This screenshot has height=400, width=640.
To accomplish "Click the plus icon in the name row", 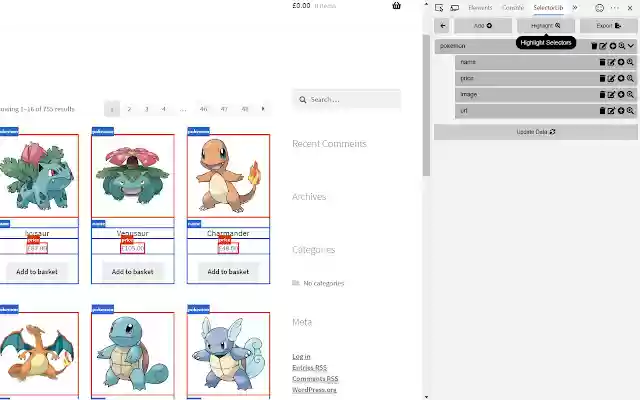I will pyautogui.click(x=621, y=62).
